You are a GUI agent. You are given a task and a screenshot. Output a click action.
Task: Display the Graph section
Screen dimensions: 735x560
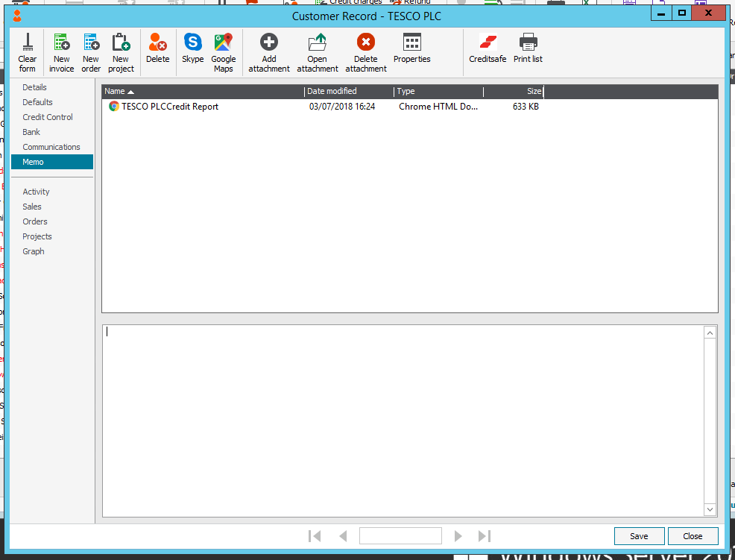[x=34, y=252]
